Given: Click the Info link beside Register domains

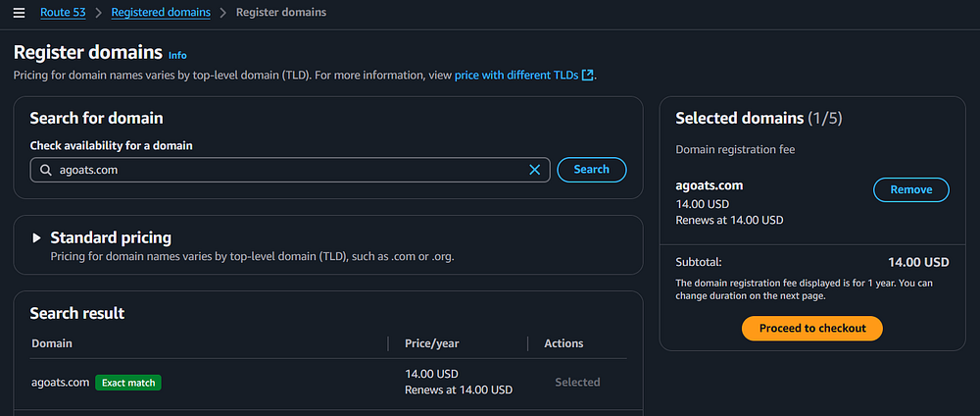Looking at the screenshot, I should [x=177, y=55].
